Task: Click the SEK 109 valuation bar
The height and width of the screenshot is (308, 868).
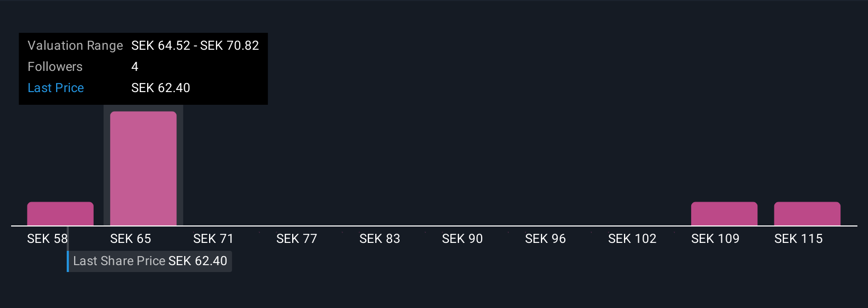Action: click(724, 214)
